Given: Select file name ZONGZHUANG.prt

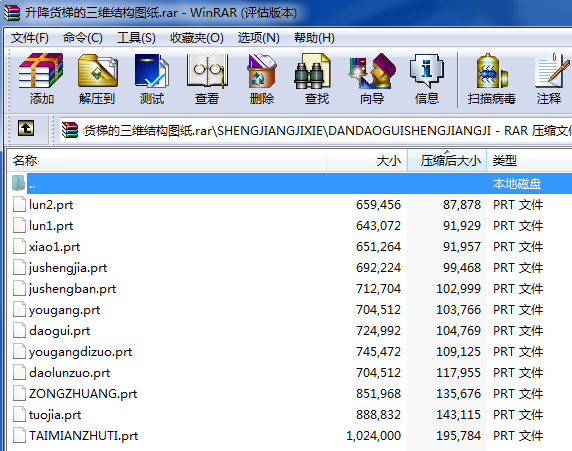Looking at the screenshot, I should (x=83, y=394).
